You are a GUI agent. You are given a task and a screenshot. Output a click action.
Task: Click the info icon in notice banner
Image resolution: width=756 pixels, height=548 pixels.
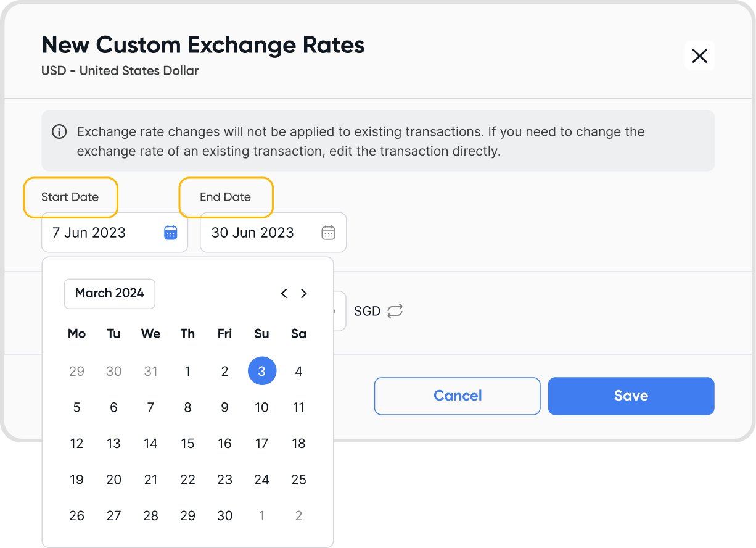[59, 131]
